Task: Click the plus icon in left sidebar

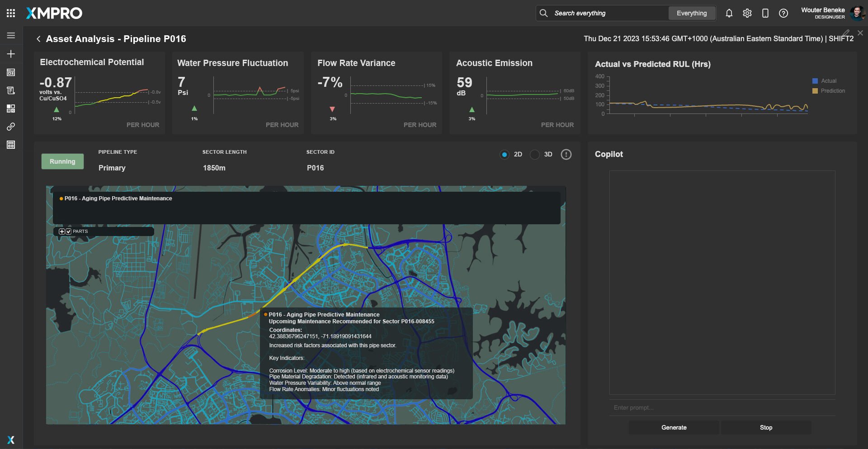Action: tap(11, 54)
